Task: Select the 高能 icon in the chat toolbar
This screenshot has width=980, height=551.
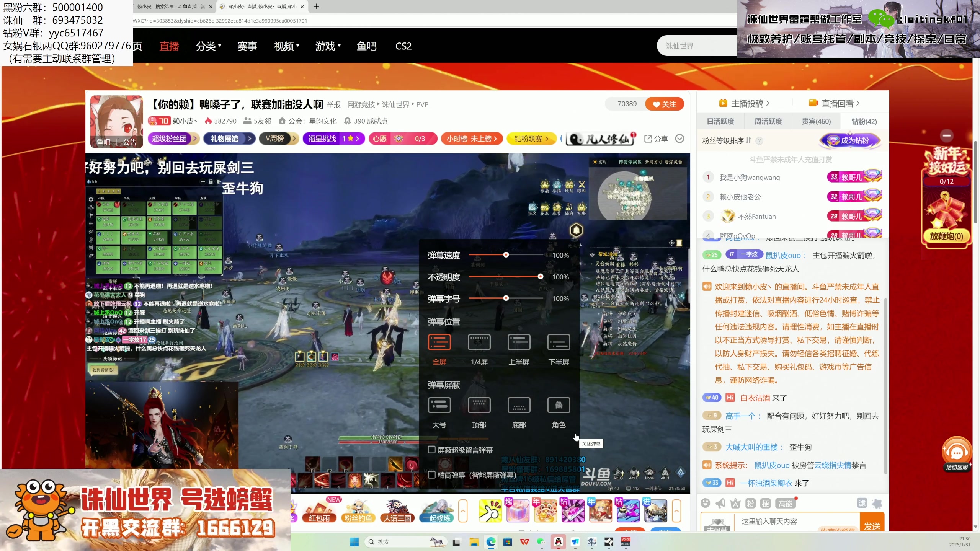Action: click(786, 503)
